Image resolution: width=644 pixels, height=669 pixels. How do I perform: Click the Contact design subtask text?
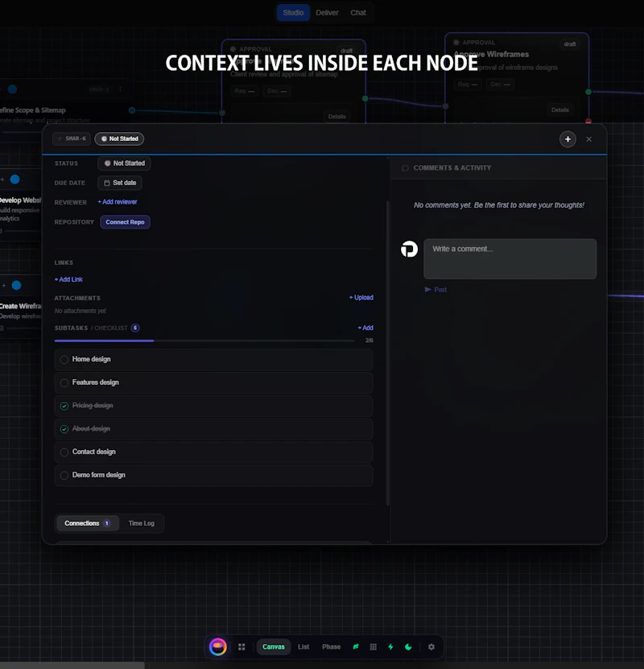94,452
